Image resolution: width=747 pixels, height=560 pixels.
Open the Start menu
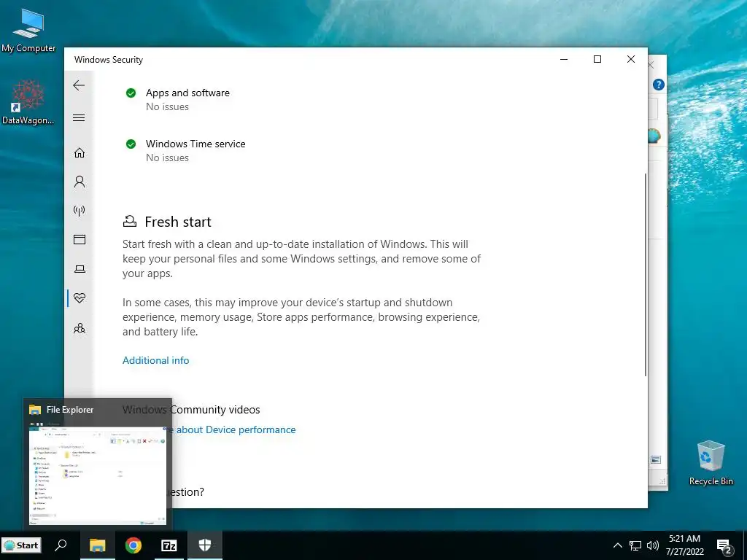[x=21, y=545]
